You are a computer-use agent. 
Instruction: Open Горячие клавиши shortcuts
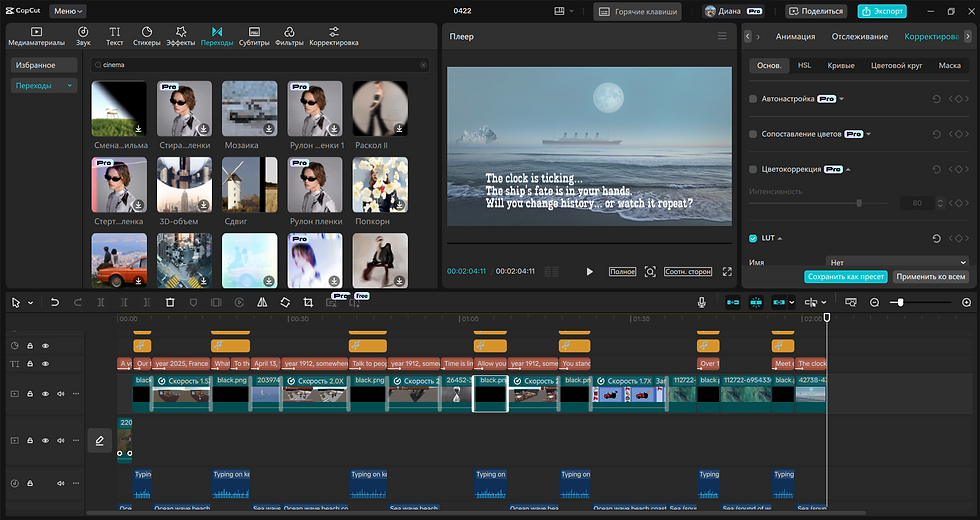point(638,11)
